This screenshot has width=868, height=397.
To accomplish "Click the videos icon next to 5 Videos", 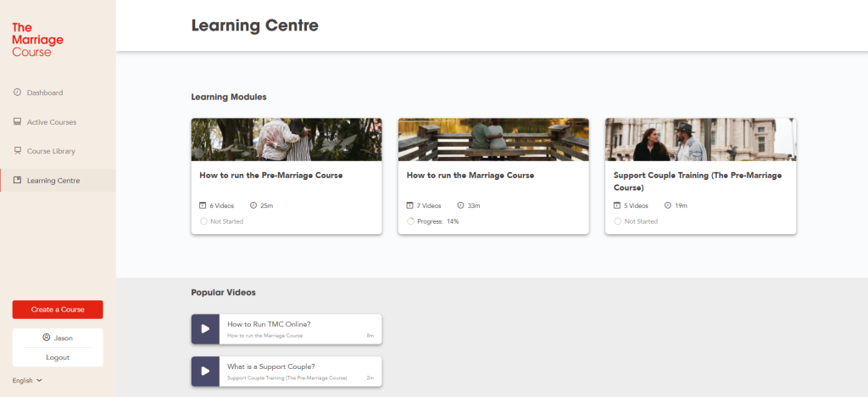I will [617, 205].
